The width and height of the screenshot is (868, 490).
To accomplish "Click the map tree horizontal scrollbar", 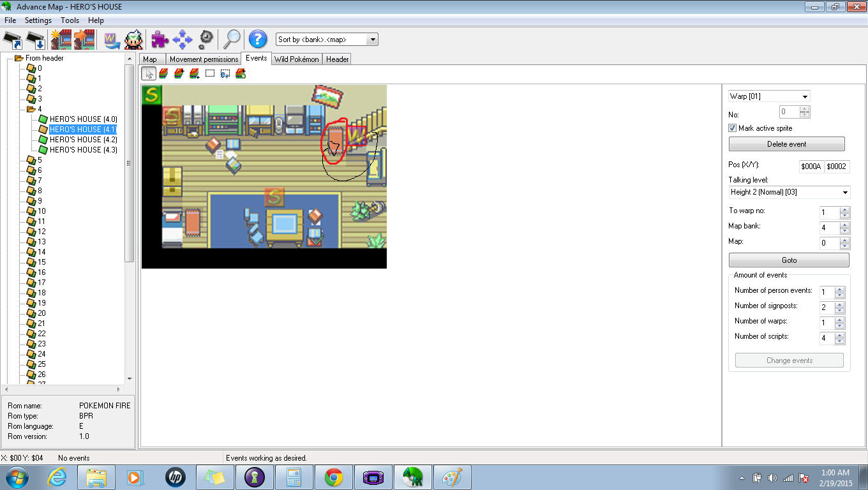I will coord(63,388).
